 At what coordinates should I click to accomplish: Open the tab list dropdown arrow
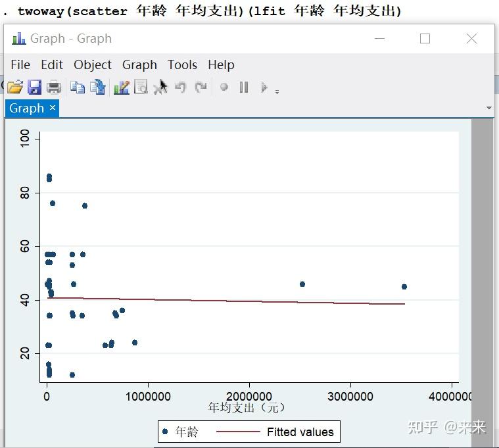(x=489, y=108)
